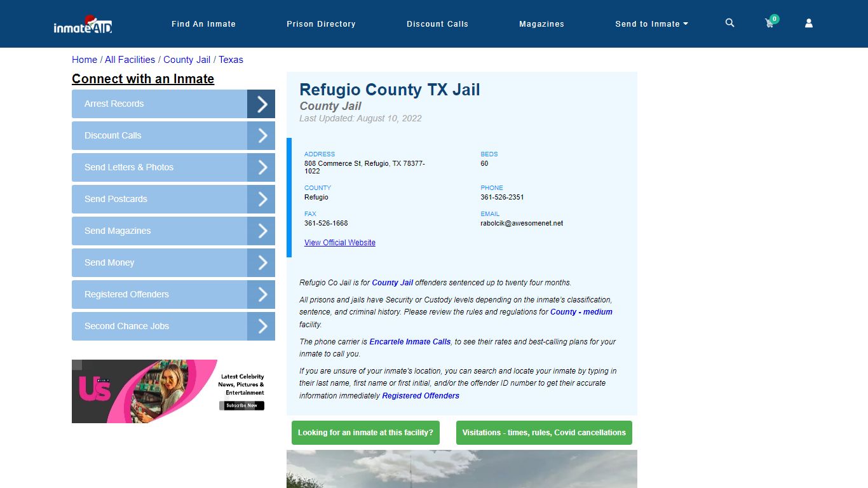868x488 pixels.
Task: Open the View Official Website link
Action: pyautogui.click(x=339, y=243)
